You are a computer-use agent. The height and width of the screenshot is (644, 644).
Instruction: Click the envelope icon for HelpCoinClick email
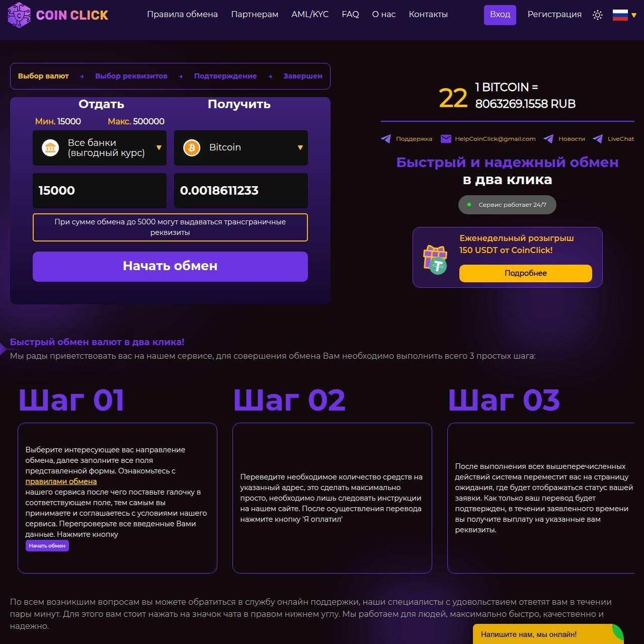pyautogui.click(x=446, y=139)
